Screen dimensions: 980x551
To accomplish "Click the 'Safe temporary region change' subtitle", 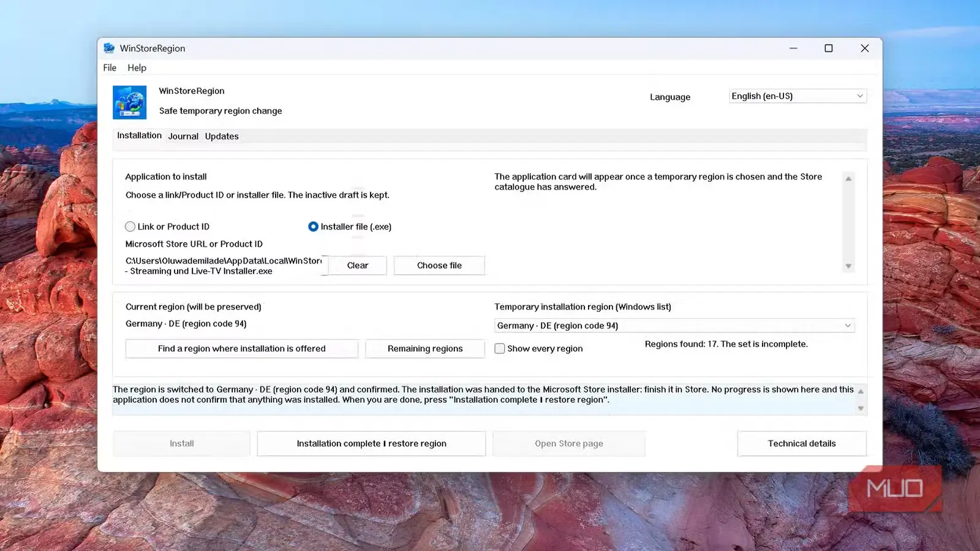I will click(221, 111).
